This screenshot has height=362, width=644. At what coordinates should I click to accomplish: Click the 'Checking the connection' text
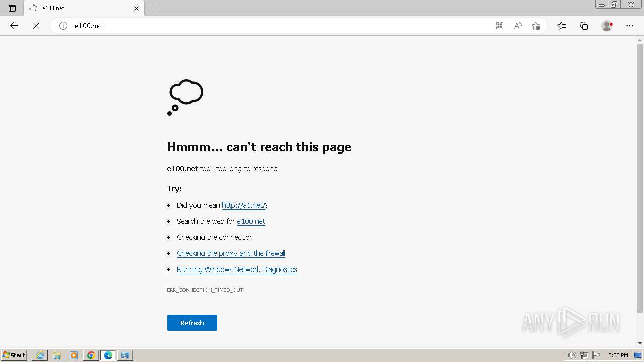coord(215,237)
